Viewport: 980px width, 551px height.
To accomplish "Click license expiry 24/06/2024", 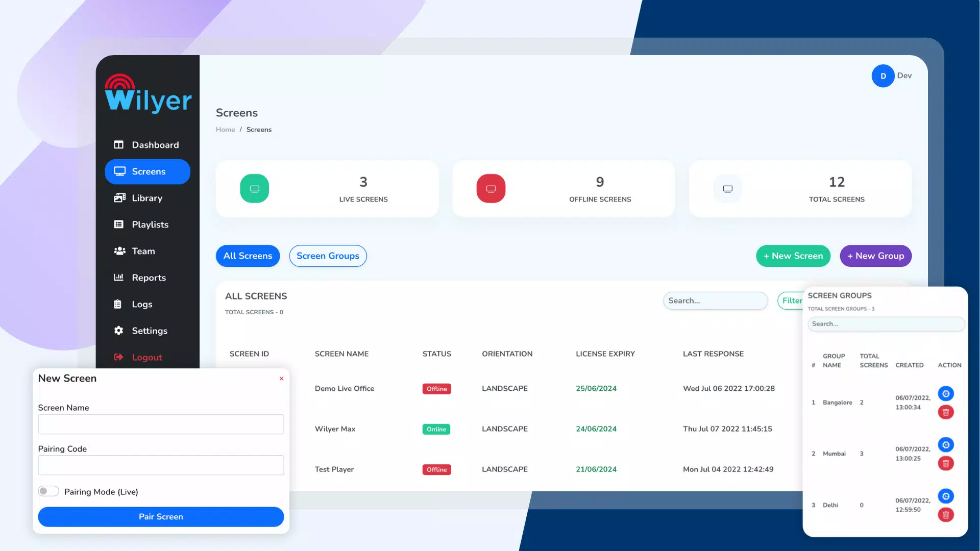I will coord(596,429).
